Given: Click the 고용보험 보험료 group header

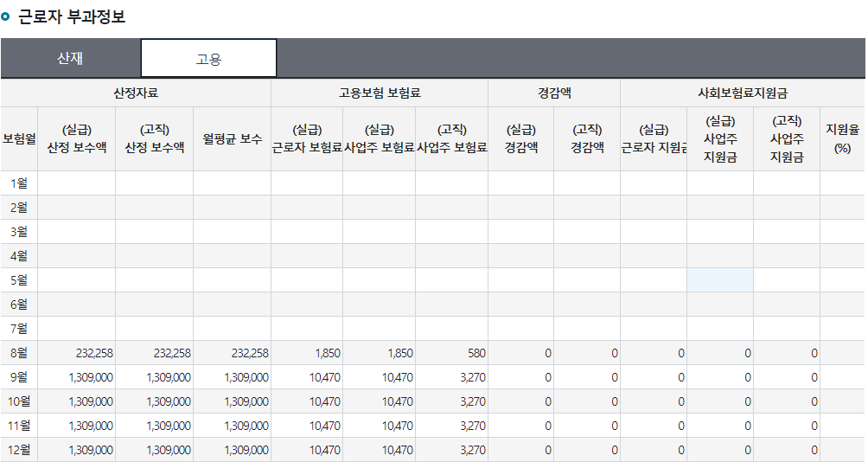Looking at the screenshot, I should coord(380,93).
